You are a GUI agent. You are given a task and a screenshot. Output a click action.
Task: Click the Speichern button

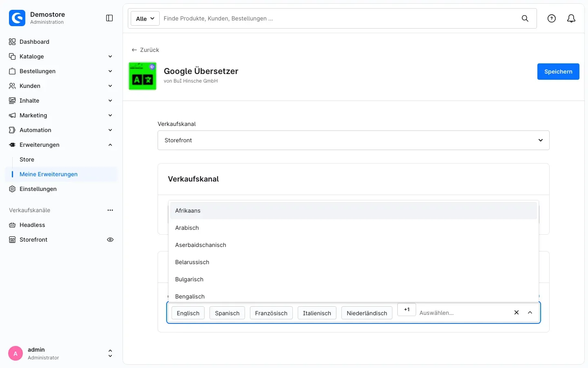[x=558, y=72]
